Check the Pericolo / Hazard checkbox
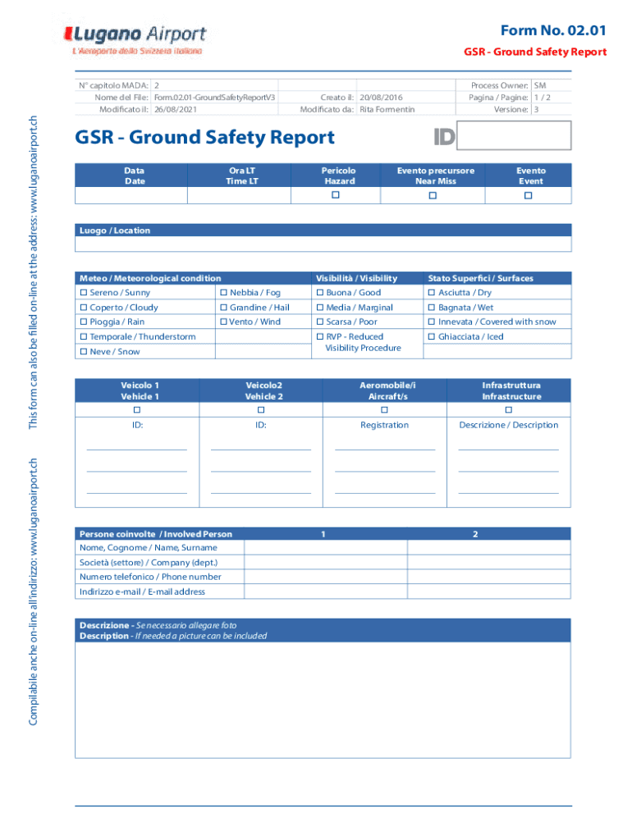632x840 pixels. (335, 195)
